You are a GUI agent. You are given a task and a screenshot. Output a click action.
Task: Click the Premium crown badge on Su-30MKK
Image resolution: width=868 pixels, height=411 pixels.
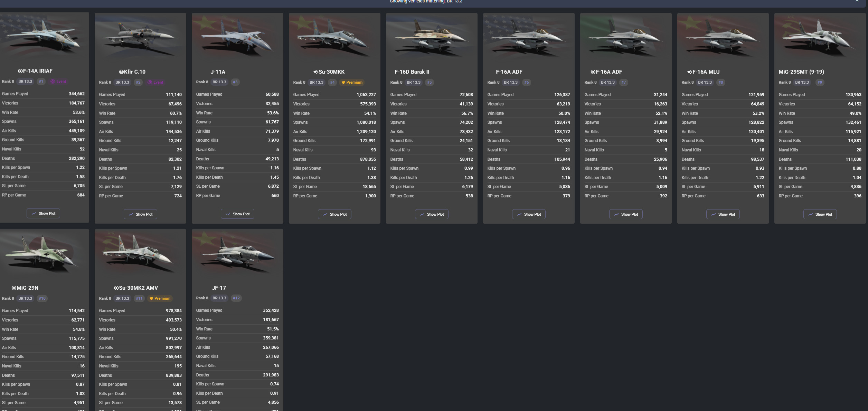[x=352, y=82]
